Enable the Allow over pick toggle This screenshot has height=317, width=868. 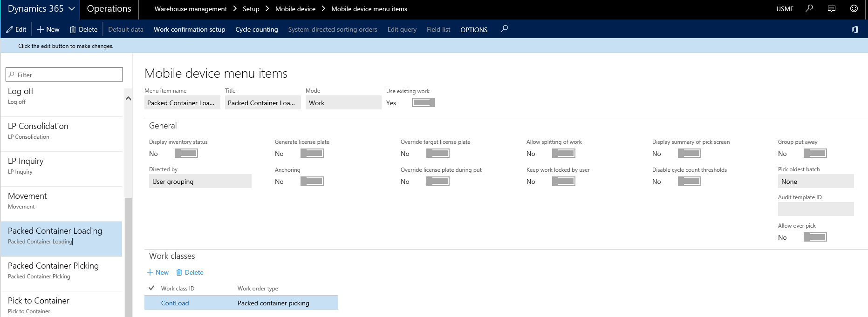815,237
